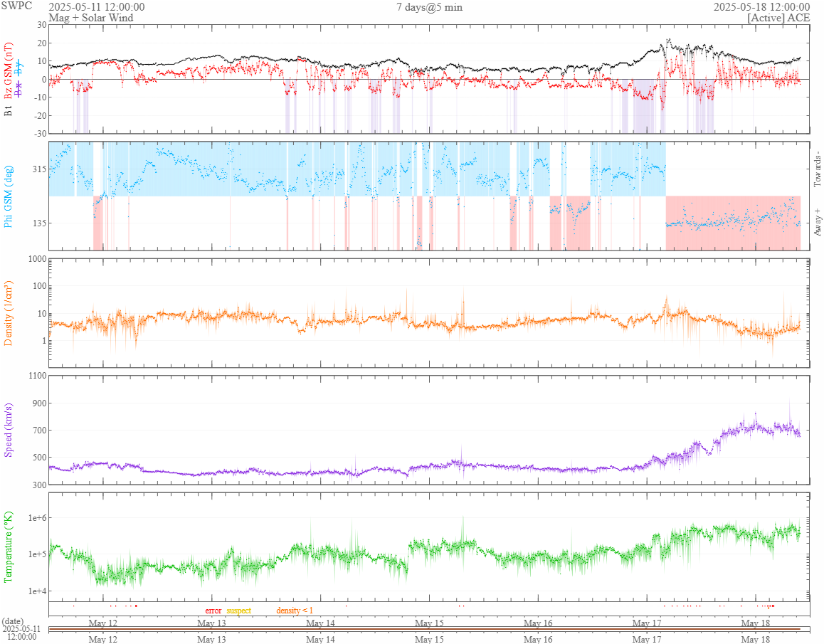
Task: Click the Temperature (°K) axis label
Action: click(x=9, y=547)
